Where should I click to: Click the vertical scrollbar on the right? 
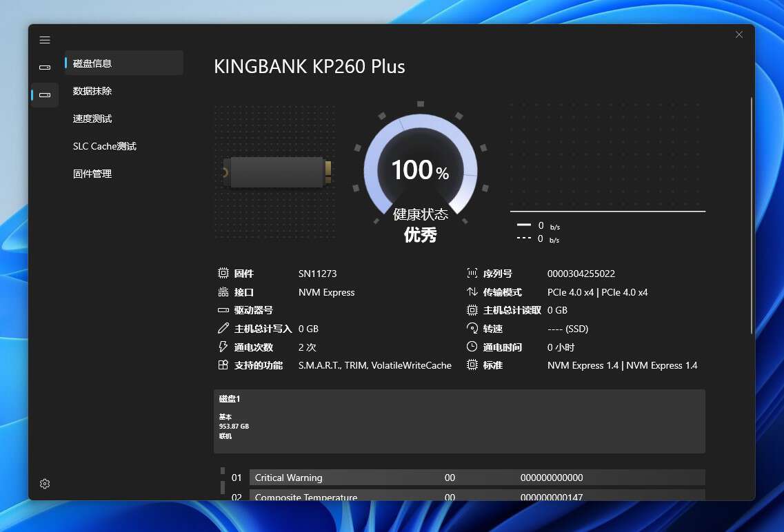752,215
